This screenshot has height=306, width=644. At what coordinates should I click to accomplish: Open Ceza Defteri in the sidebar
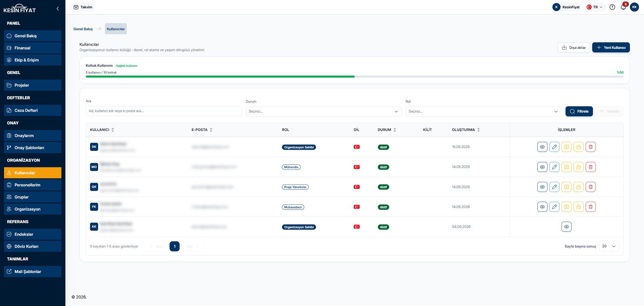(33, 110)
